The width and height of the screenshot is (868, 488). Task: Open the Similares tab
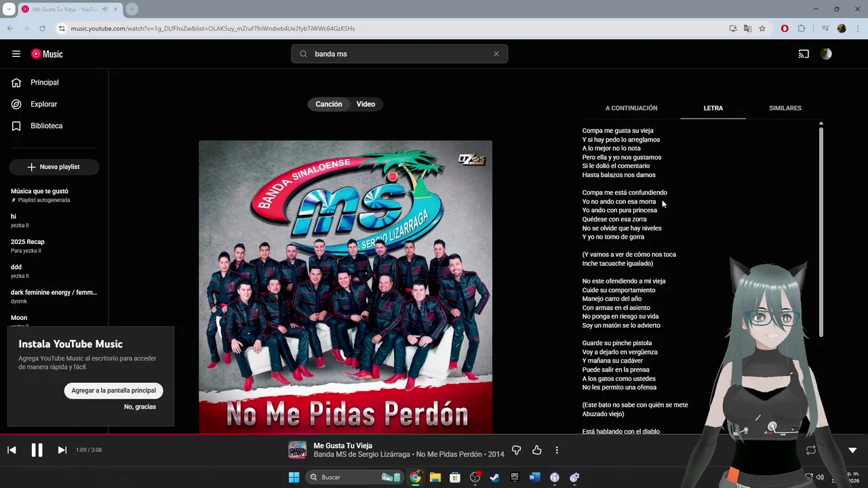point(785,108)
